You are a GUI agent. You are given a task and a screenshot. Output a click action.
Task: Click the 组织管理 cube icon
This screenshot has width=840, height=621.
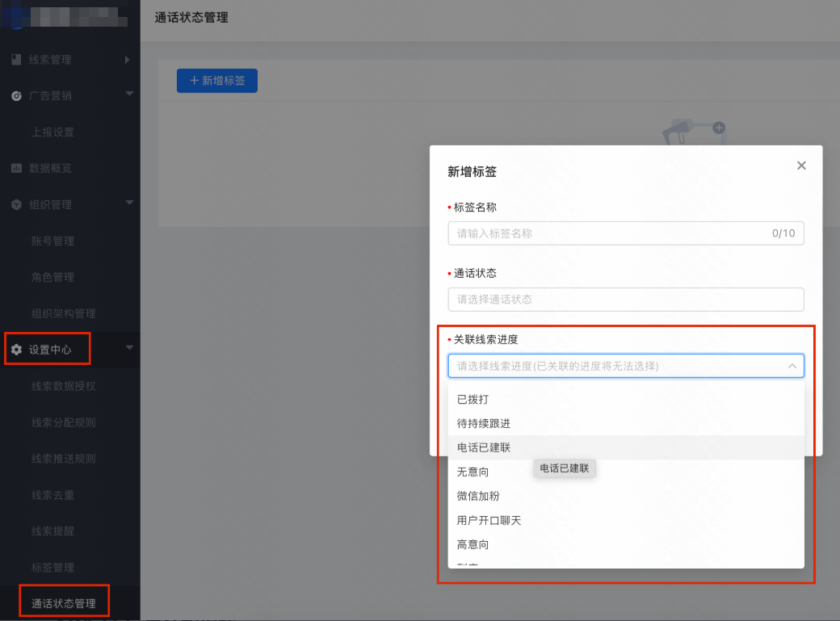tap(18, 204)
